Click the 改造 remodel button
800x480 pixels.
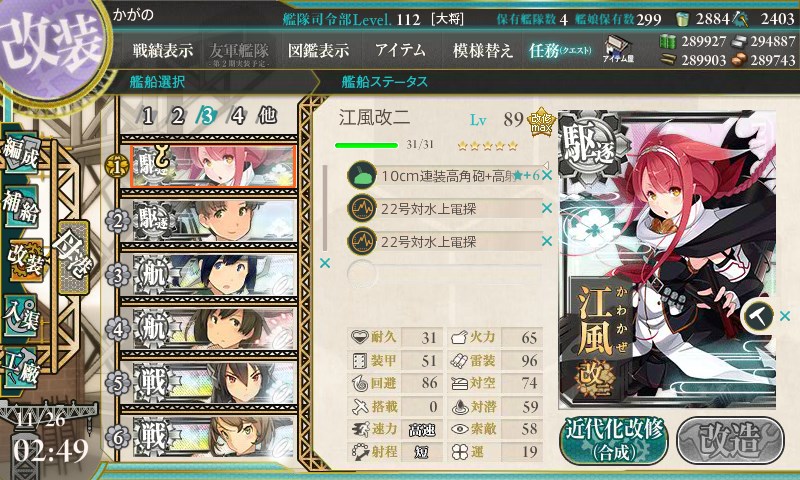pyautogui.click(x=730, y=440)
